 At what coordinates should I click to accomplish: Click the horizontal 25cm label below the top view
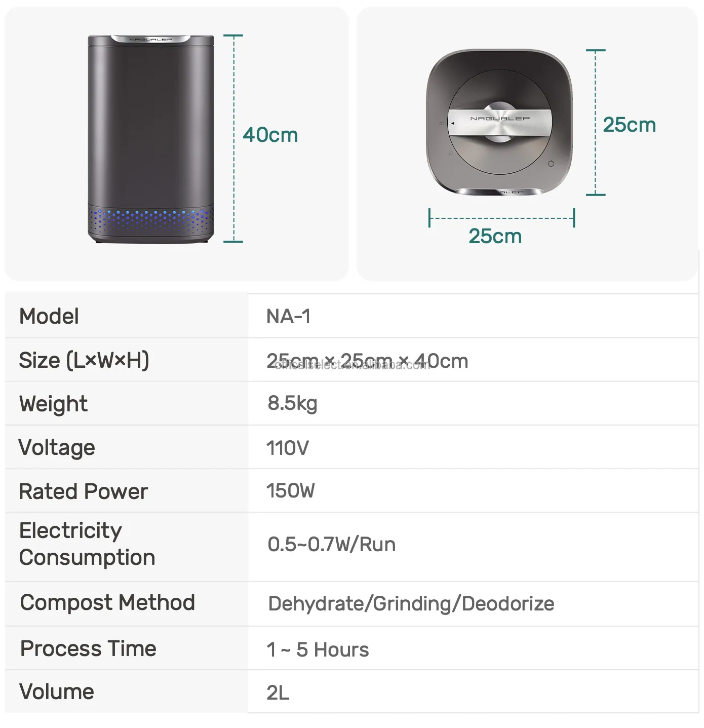(x=495, y=236)
